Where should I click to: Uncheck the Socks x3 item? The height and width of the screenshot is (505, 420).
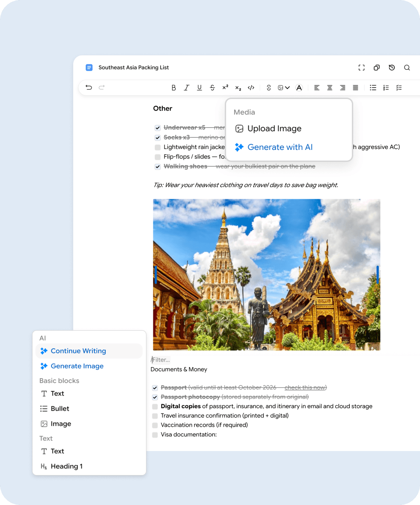(x=158, y=137)
